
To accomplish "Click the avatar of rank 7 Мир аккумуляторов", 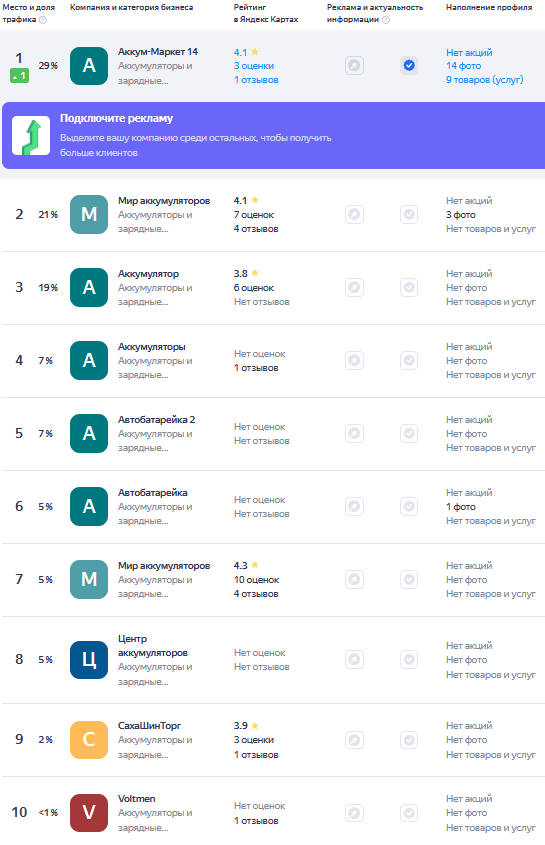I will (x=89, y=579).
